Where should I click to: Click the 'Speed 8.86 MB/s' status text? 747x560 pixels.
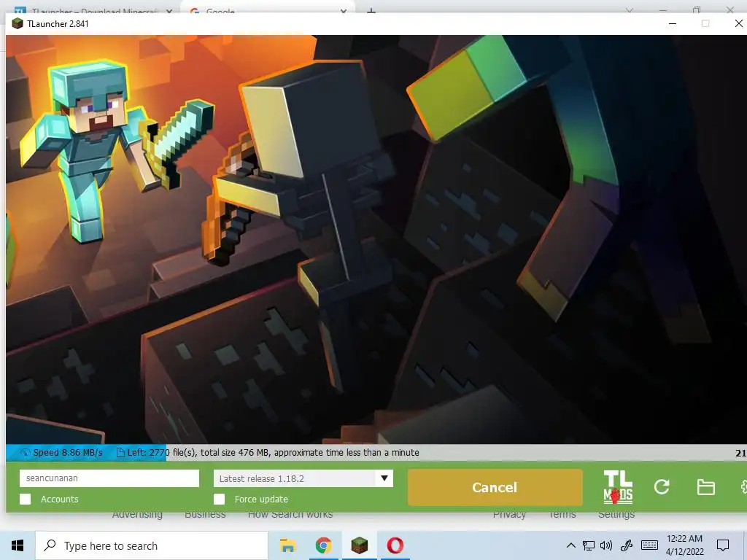pyautogui.click(x=68, y=452)
